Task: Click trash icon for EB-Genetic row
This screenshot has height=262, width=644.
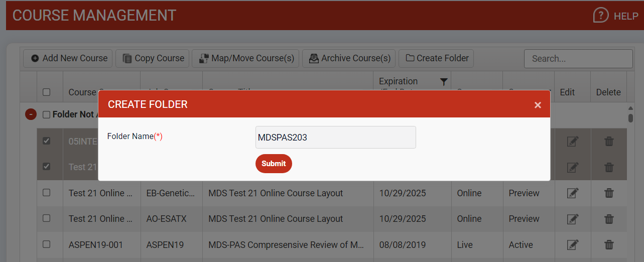Action: pos(609,193)
